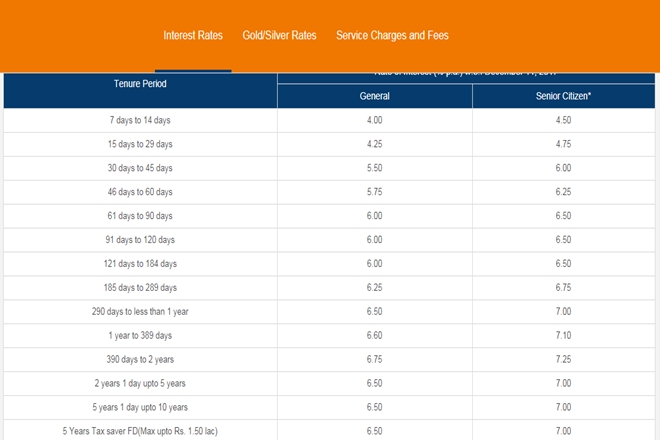Click the 6.60 General interest rate
660x440 pixels.
pos(374,336)
